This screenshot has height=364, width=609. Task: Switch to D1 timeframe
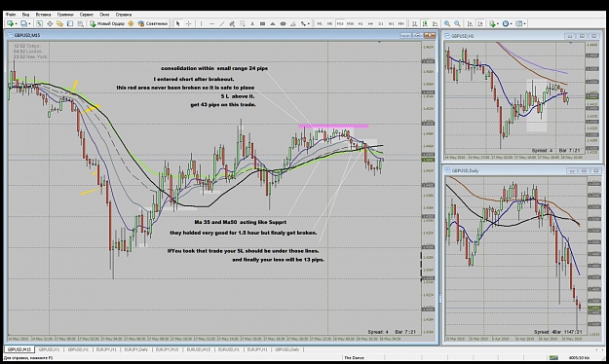pos(381,23)
